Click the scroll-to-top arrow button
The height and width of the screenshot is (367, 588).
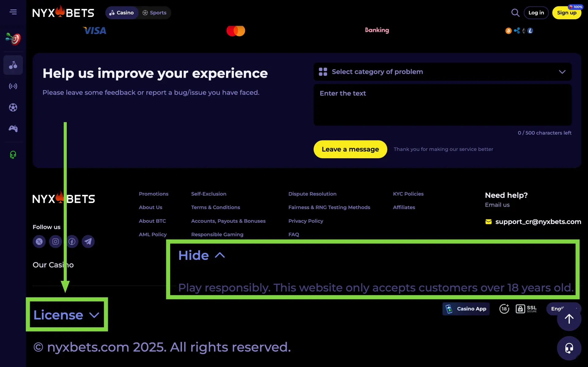(569, 319)
